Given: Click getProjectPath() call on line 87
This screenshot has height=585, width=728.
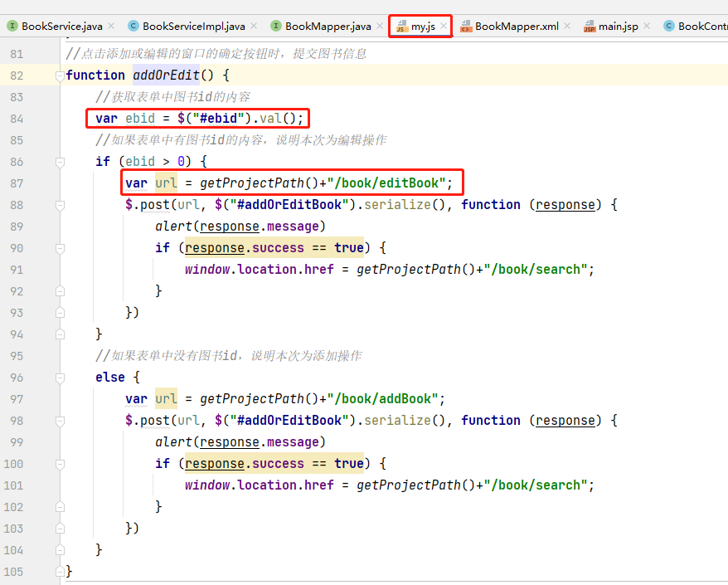Looking at the screenshot, I should click(259, 183).
